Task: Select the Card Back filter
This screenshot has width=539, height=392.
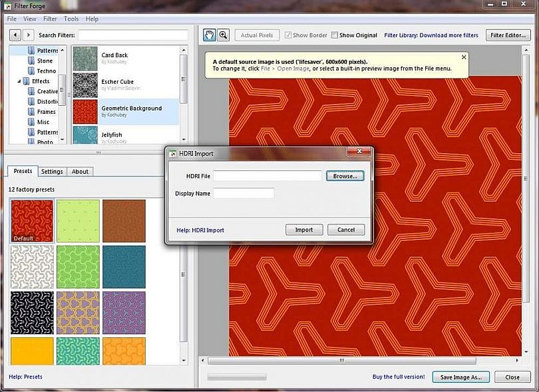Action: point(125,59)
